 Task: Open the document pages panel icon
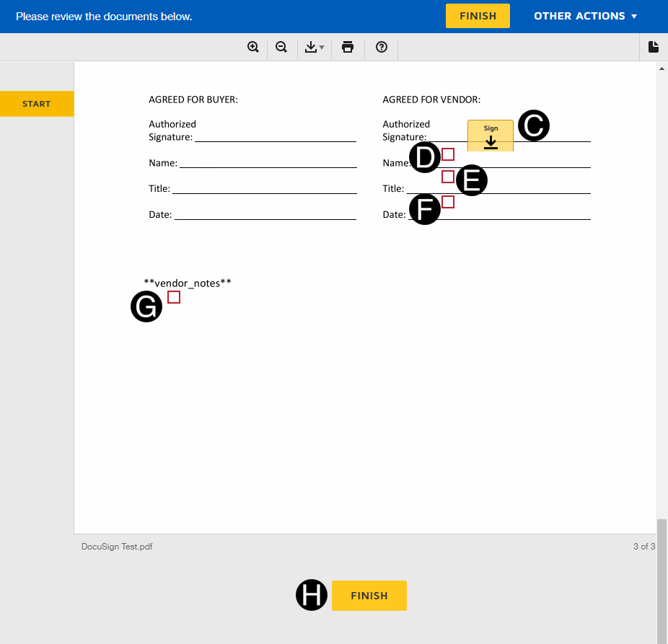tap(654, 48)
